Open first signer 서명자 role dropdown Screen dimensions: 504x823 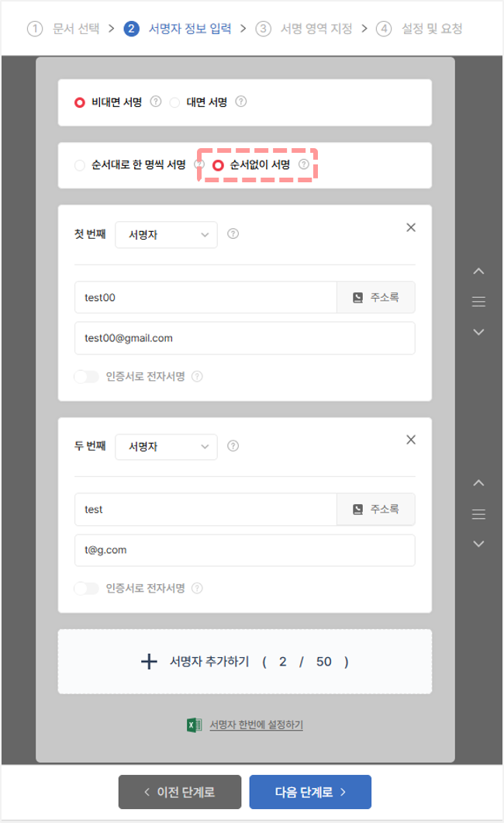click(166, 234)
